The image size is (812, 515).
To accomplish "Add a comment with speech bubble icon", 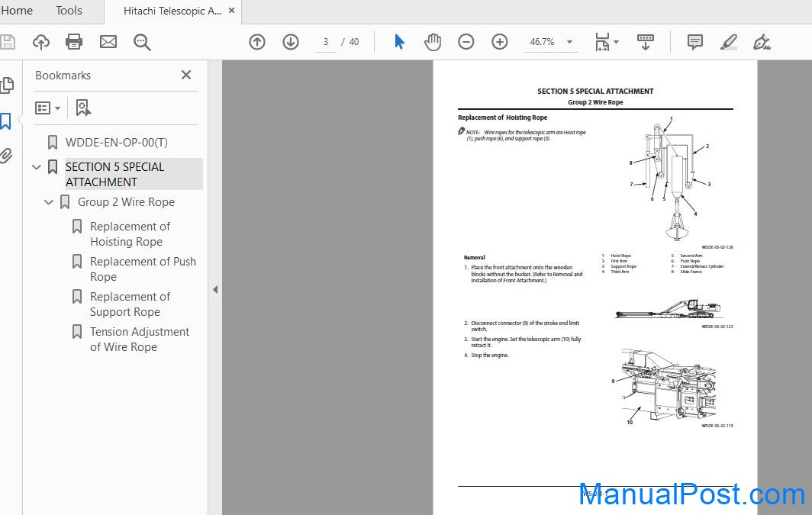I will point(695,42).
